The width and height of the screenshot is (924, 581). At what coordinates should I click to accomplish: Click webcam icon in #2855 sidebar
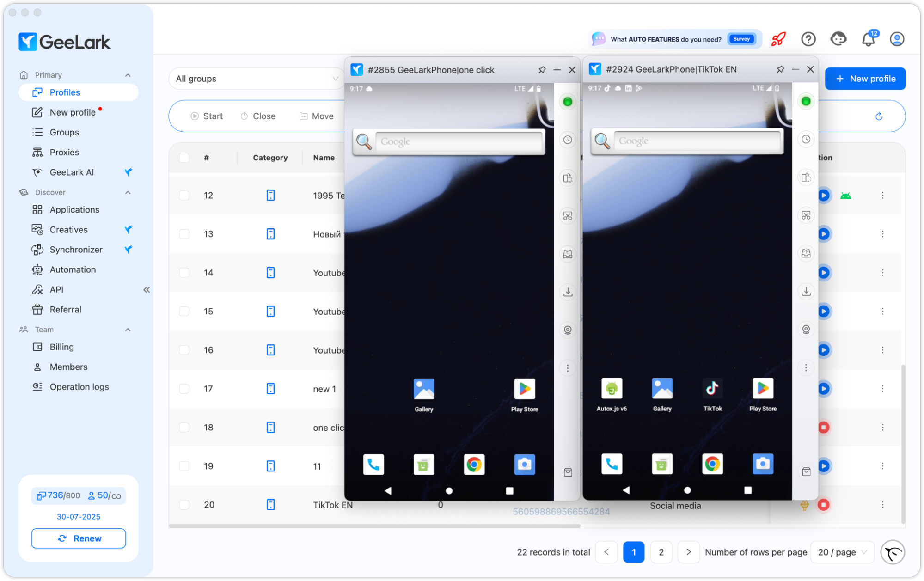pos(568,330)
